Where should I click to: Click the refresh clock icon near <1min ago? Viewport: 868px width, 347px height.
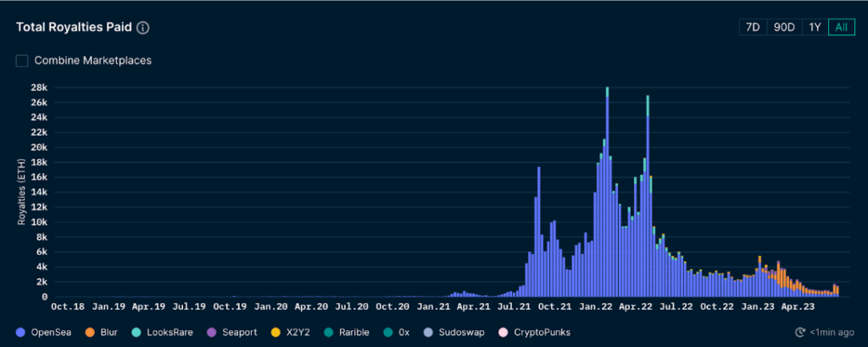click(x=798, y=333)
